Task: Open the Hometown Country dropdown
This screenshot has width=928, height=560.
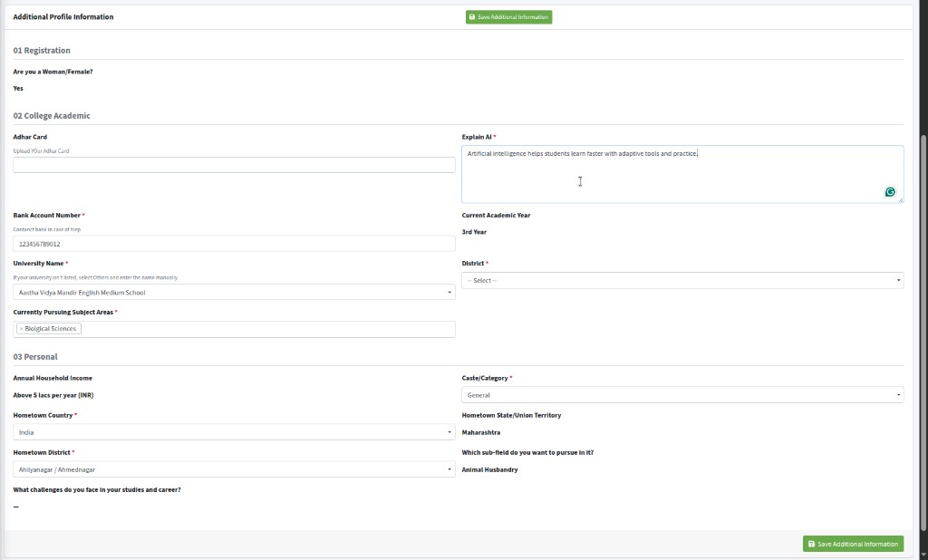Action: pos(234,432)
